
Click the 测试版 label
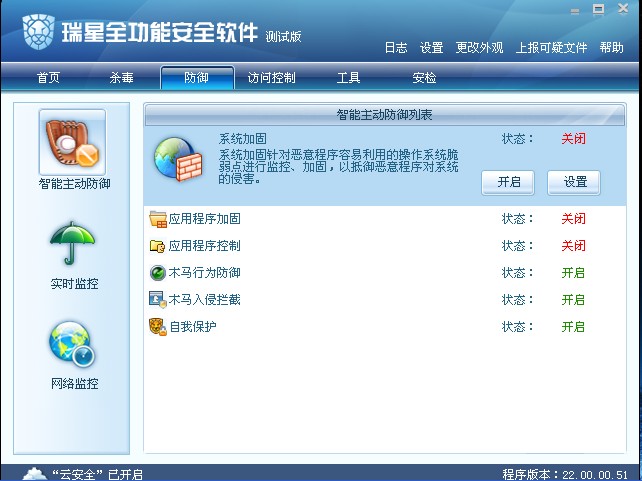pos(283,37)
